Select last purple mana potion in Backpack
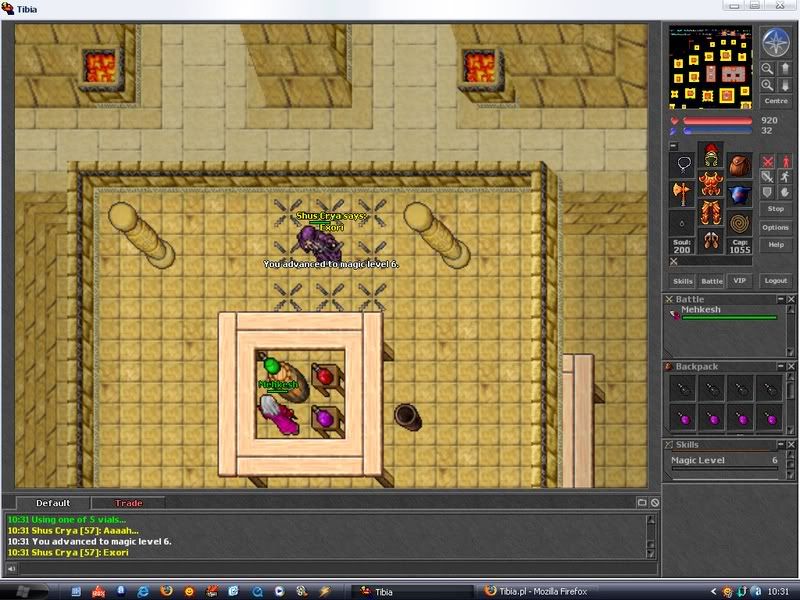Image resolution: width=800 pixels, height=600 pixels. (770, 419)
